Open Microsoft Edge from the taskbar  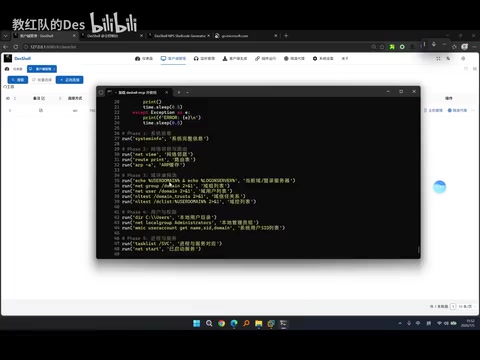pyautogui.click(x=234, y=323)
